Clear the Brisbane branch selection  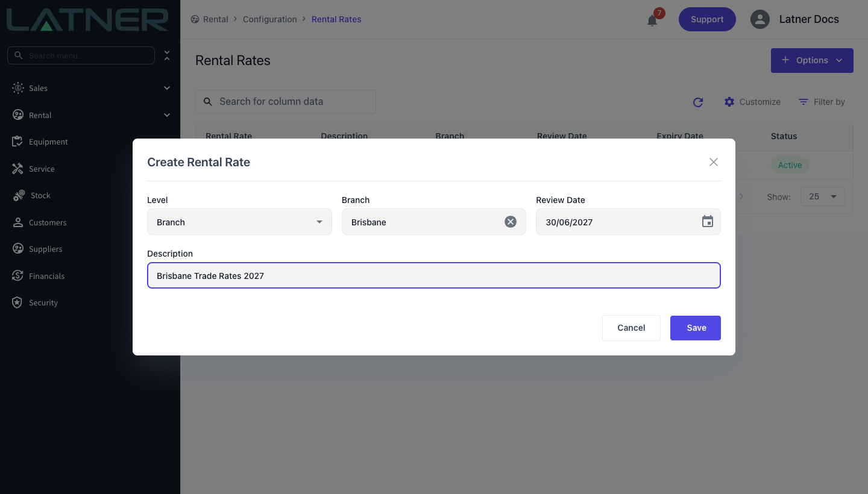coord(511,222)
